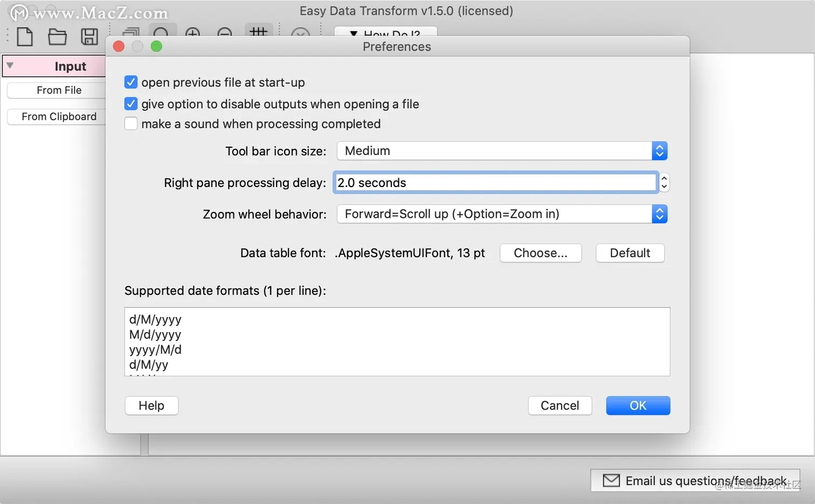The width and height of the screenshot is (815, 504).
Task: Click the yyyy/M/d date format line
Action: pos(155,349)
